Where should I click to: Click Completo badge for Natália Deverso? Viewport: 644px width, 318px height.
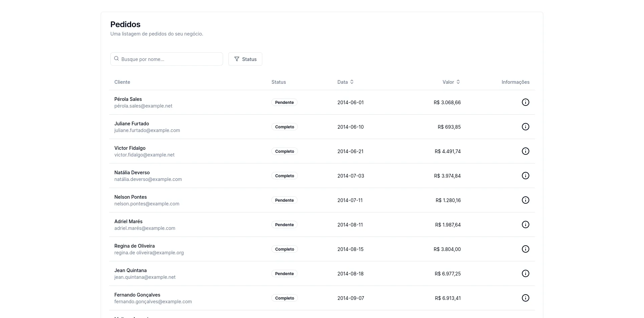click(x=284, y=176)
